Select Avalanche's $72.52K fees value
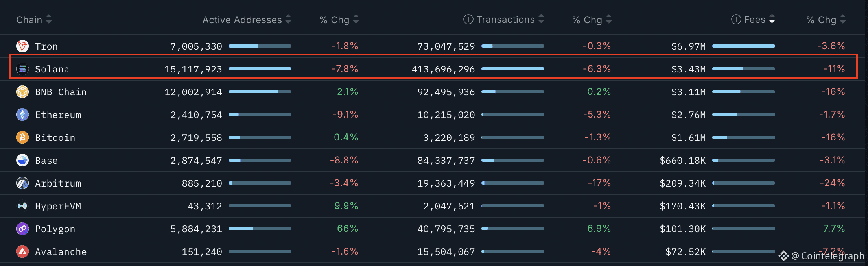 686,252
